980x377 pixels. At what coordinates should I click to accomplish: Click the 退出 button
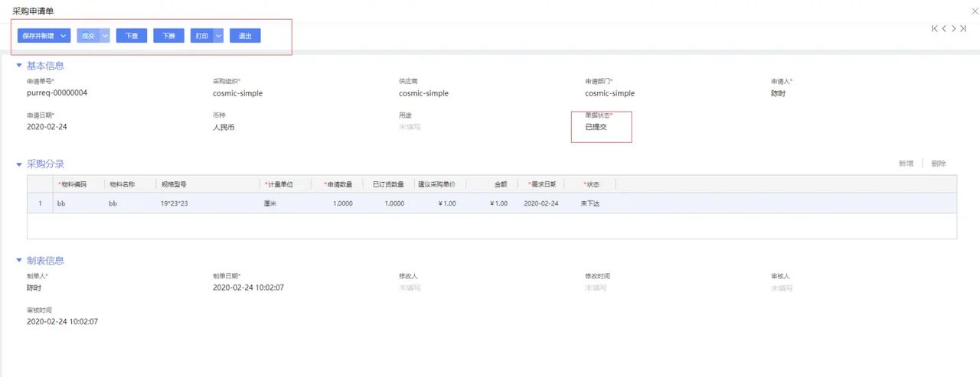click(245, 36)
